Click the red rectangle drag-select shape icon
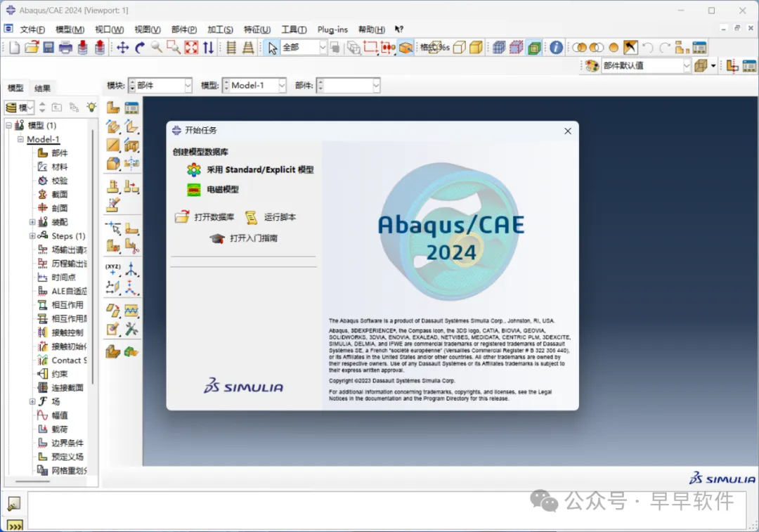The image size is (759, 532). [370, 48]
